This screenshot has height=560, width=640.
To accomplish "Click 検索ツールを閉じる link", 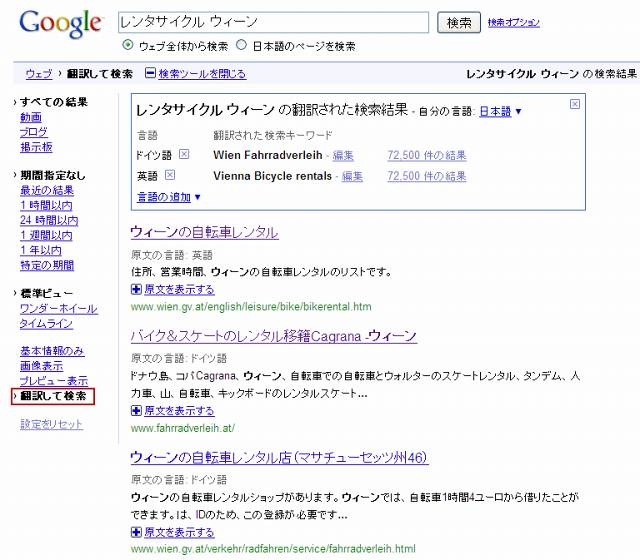I will (202, 73).
